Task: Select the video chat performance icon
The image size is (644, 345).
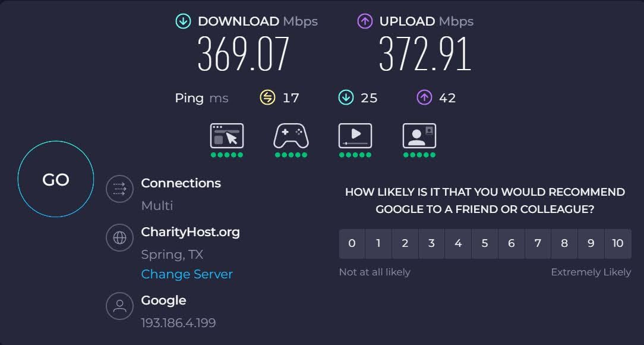Action: (419, 136)
